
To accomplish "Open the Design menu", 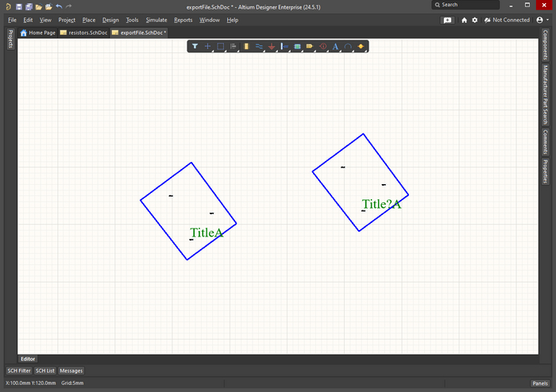I will [x=110, y=20].
